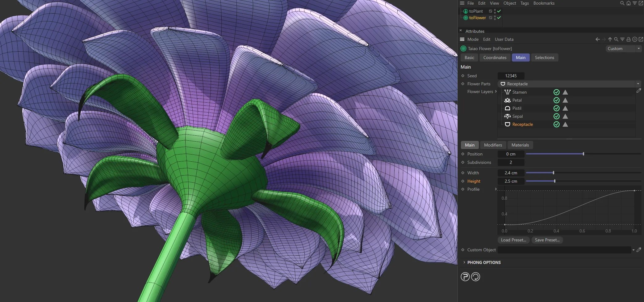
Task: Select the Stamen flower part icon
Action: (x=507, y=92)
